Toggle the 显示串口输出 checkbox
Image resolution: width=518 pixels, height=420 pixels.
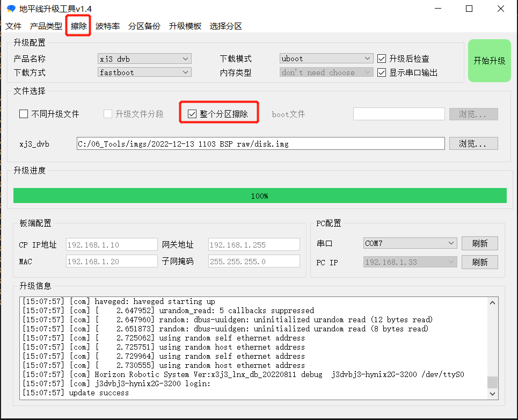tap(382, 73)
